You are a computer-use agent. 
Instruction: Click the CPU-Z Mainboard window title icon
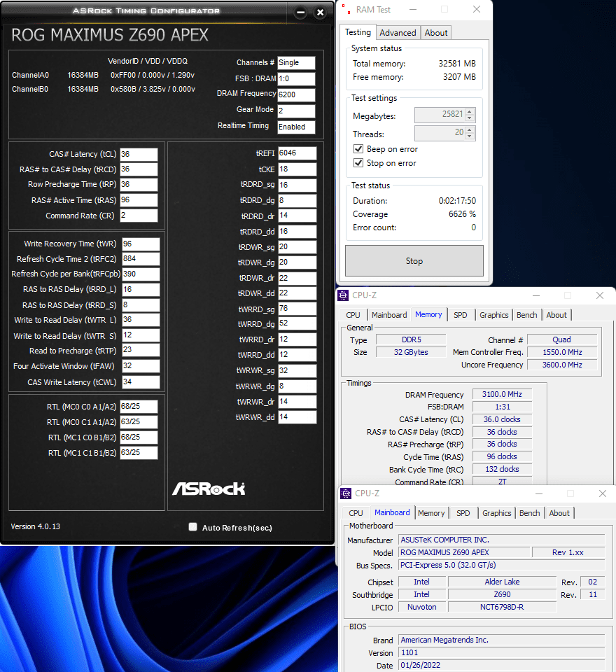346,493
